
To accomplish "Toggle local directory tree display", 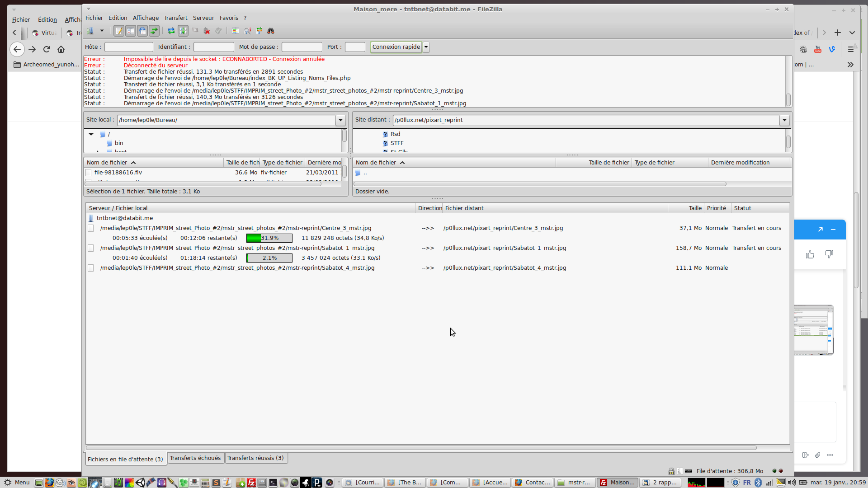I will pos(131,31).
